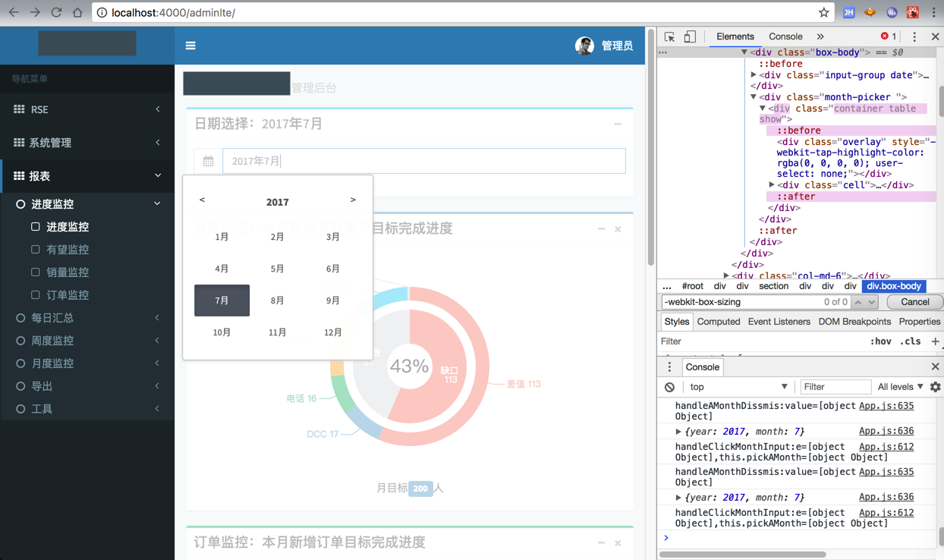Go to browser home icon

coord(77,12)
